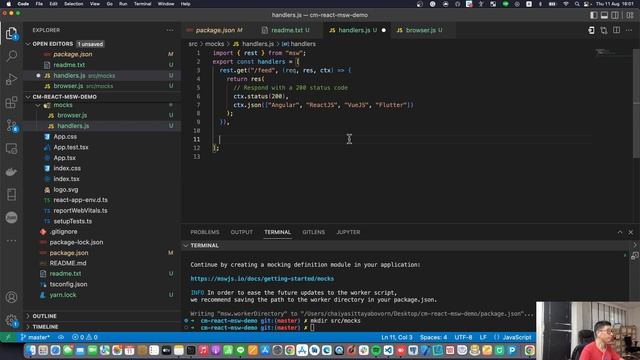Screen dimensions: 640x360
Task: Open the Extensions view
Action: click(11, 102)
